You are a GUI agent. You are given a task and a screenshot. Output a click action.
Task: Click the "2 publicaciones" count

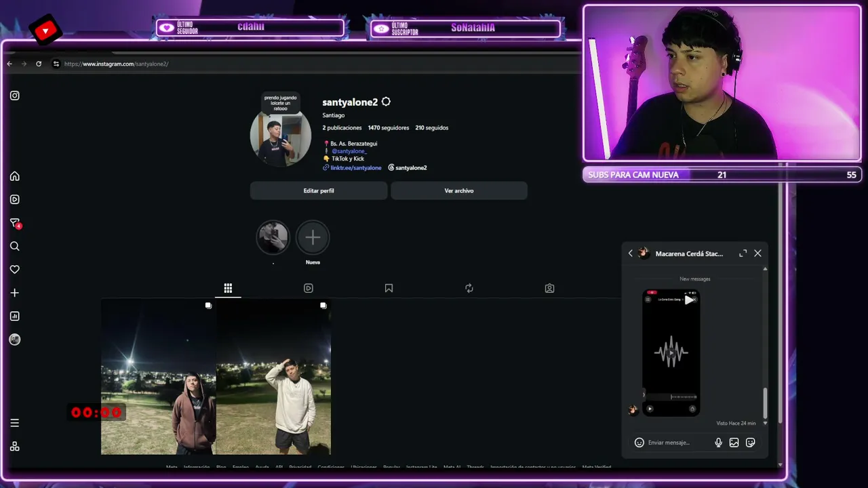coord(342,127)
